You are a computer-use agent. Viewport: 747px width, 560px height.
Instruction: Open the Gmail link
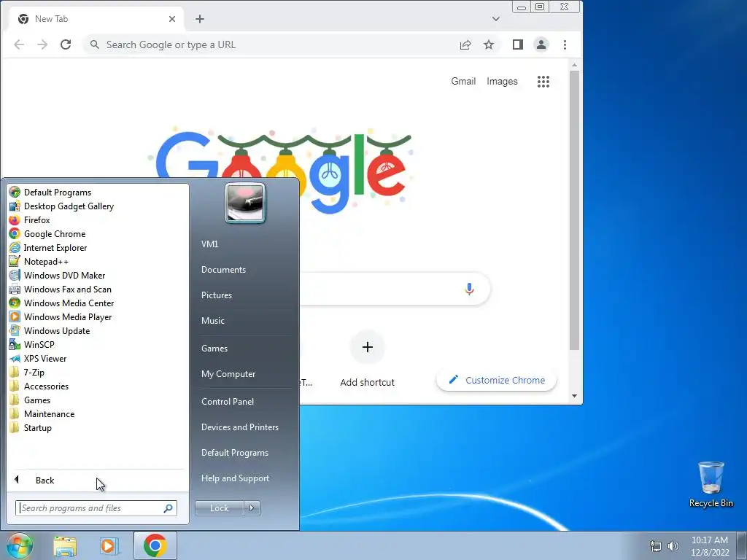click(x=463, y=82)
